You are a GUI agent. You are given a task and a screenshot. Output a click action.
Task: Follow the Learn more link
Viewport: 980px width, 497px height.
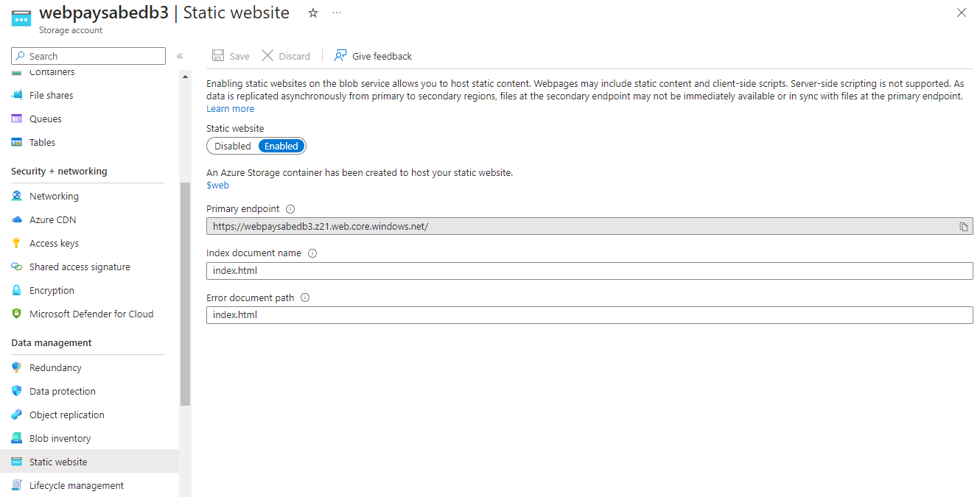[x=230, y=109]
